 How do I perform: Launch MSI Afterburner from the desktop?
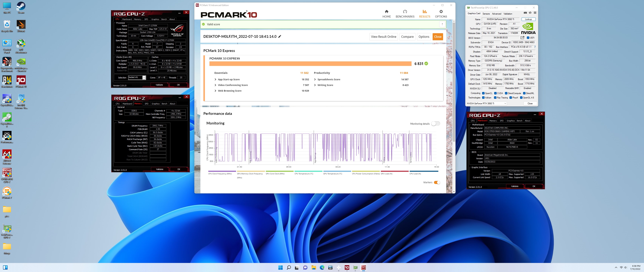21,46
